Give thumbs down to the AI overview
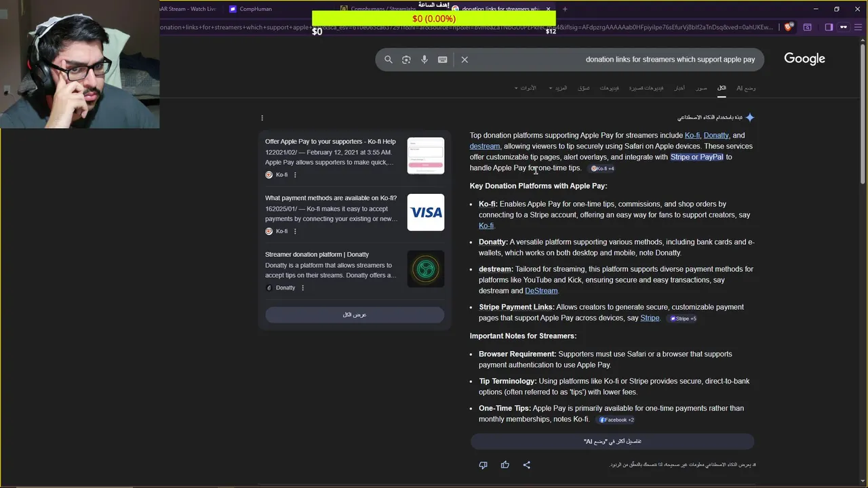The height and width of the screenshot is (488, 868). [x=483, y=465]
